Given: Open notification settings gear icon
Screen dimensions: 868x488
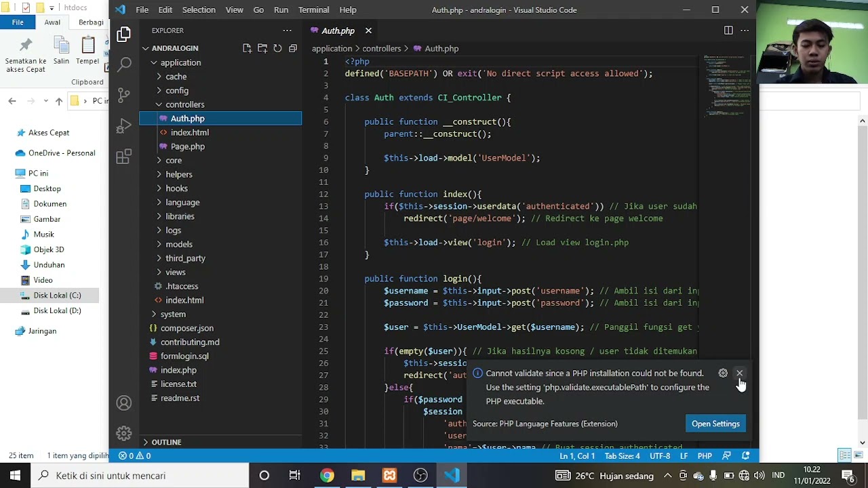Looking at the screenshot, I should click(x=723, y=373).
